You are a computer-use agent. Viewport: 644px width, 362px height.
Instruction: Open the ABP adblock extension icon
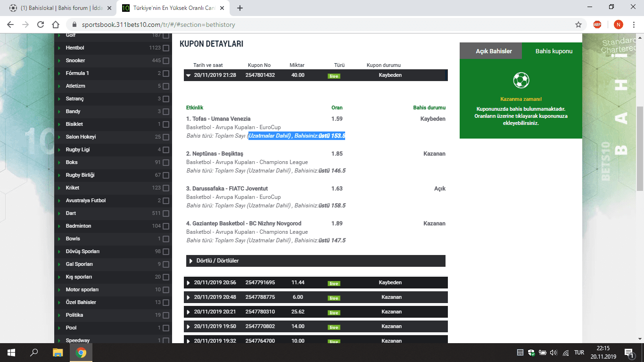[x=597, y=25]
